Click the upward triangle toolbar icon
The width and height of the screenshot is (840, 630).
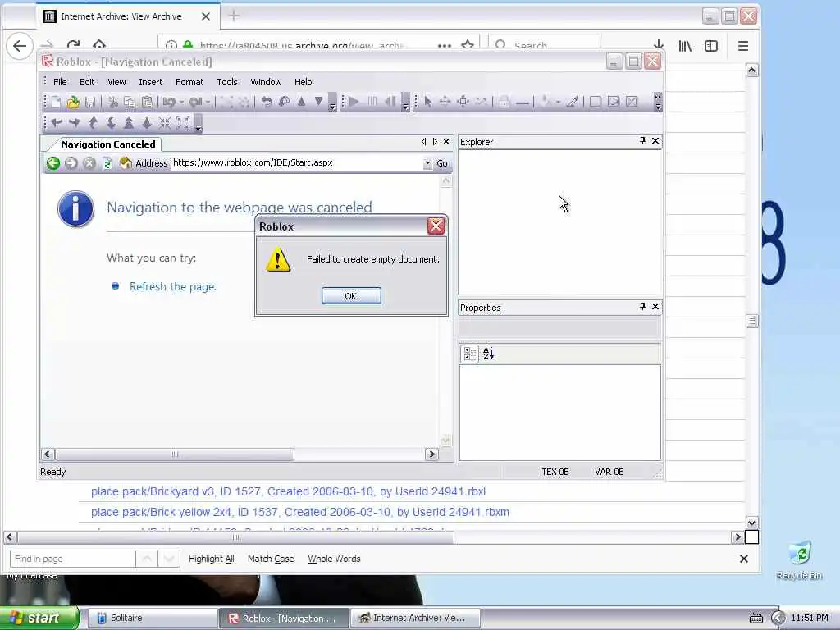(x=301, y=101)
